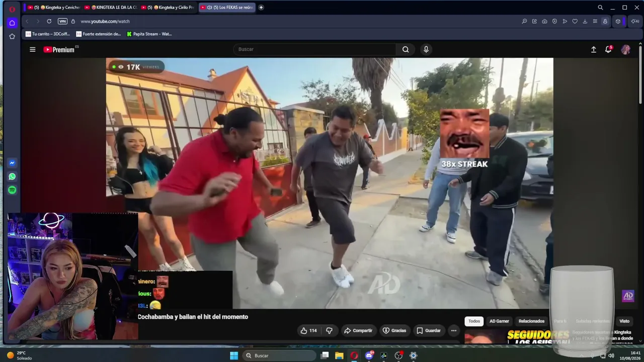Click the www.youtube.com/watch address field

pyautogui.click(x=105, y=21)
